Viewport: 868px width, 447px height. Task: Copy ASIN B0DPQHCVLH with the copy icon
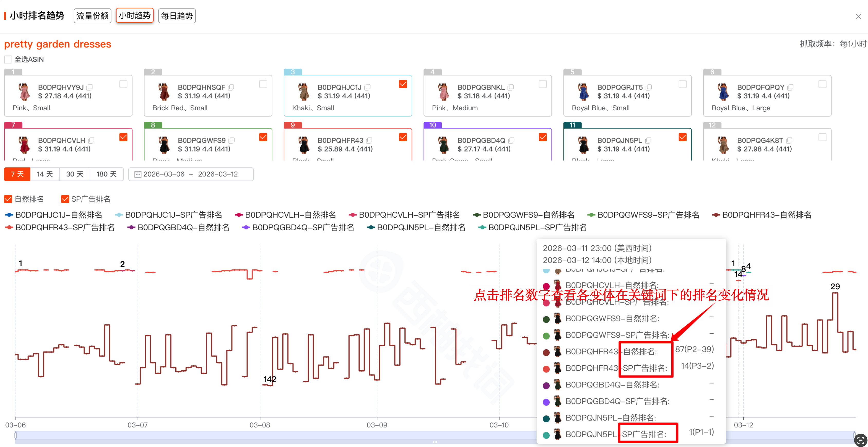pyautogui.click(x=91, y=140)
